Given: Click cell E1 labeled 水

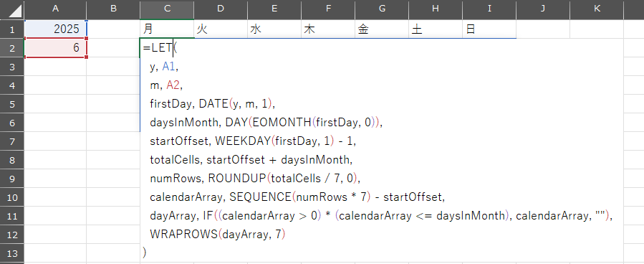Looking at the screenshot, I should [x=274, y=29].
